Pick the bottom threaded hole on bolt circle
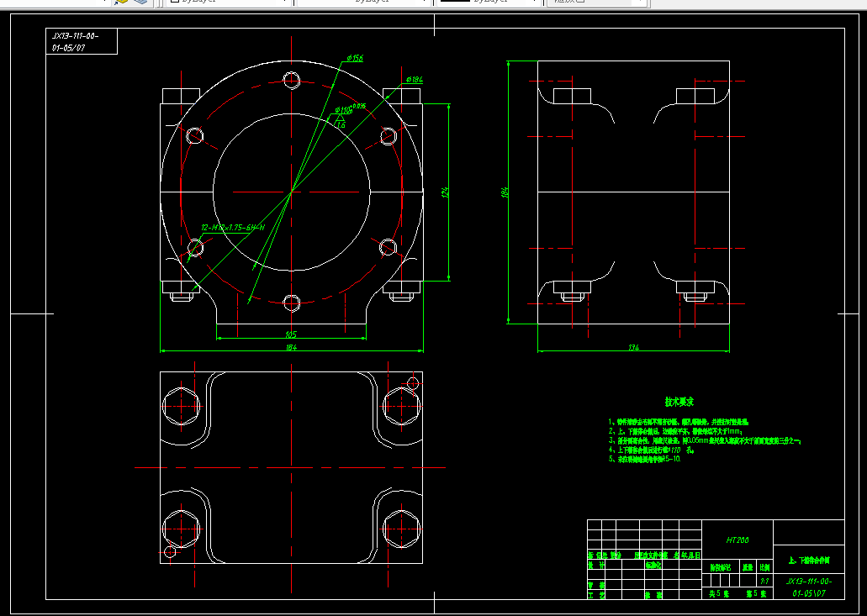The width and height of the screenshot is (867, 616). pyautogui.click(x=292, y=303)
